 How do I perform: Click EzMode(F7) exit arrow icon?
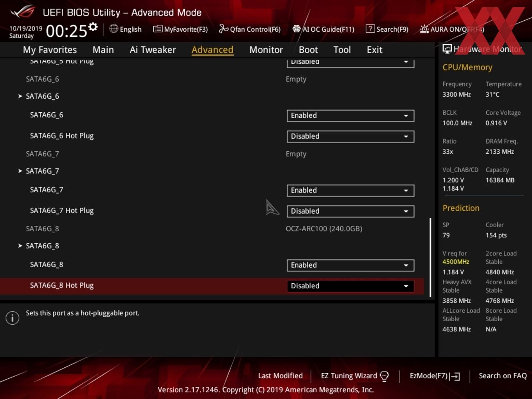(455, 376)
